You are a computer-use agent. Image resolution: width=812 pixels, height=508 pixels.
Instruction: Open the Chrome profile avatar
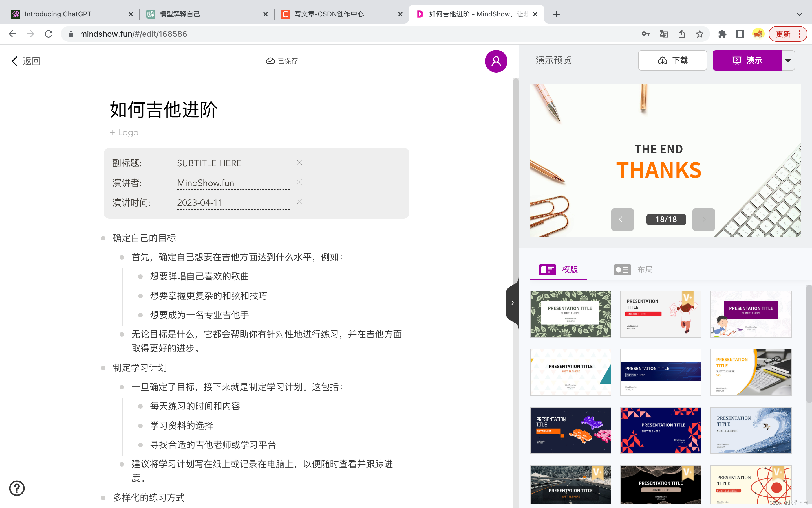coord(758,34)
